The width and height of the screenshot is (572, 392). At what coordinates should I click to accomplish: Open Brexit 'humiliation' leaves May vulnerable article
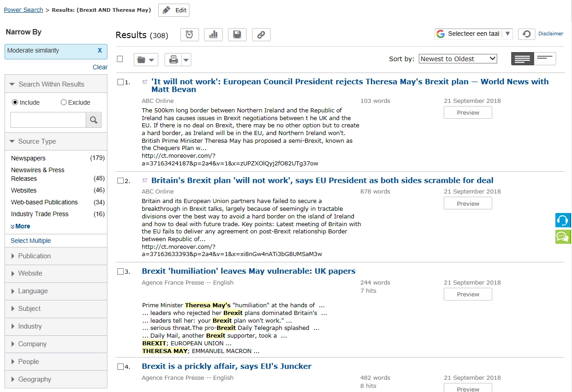click(248, 271)
